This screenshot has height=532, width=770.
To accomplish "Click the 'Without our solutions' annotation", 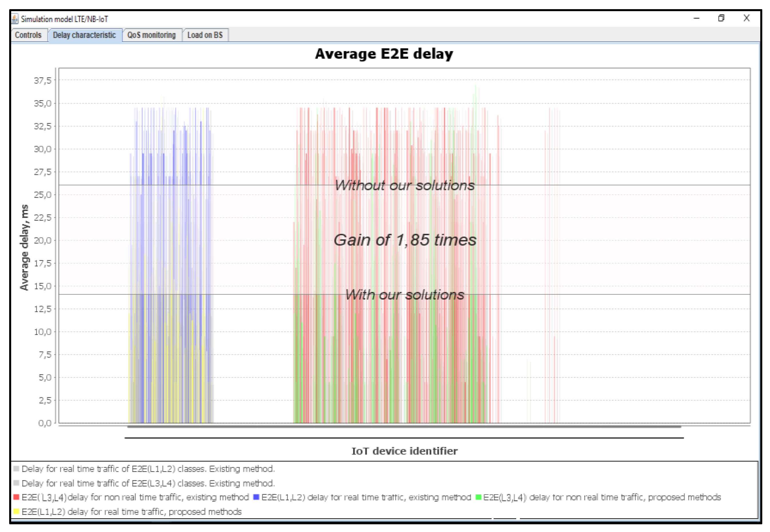I will pos(404,185).
